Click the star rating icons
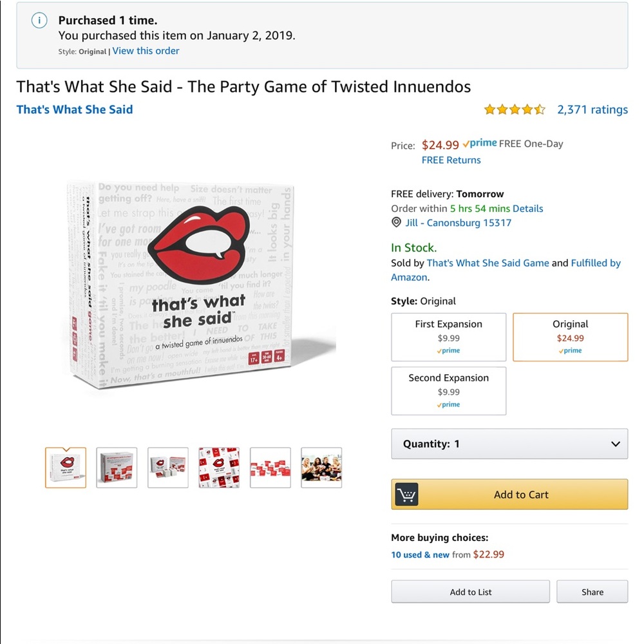The width and height of the screenshot is (644, 644). [x=515, y=109]
